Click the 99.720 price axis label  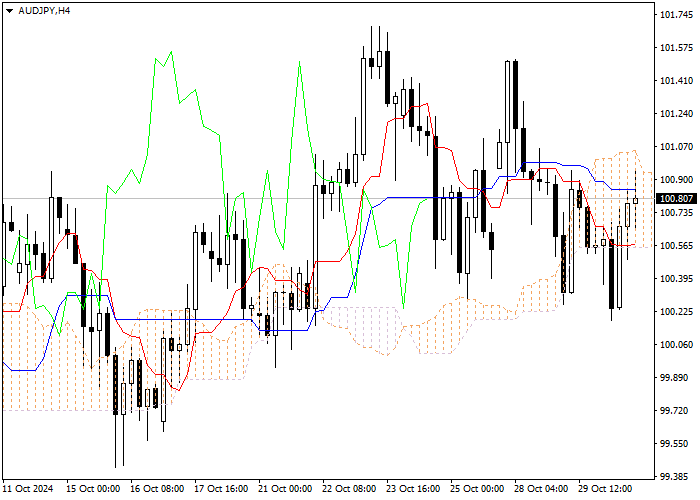(674, 411)
